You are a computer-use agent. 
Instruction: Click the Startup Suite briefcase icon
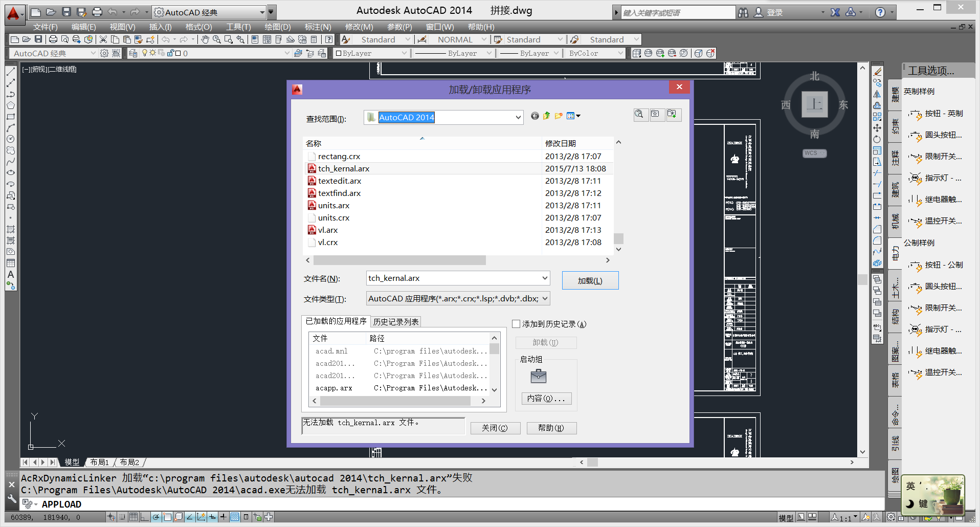click(x=539, y=377)
